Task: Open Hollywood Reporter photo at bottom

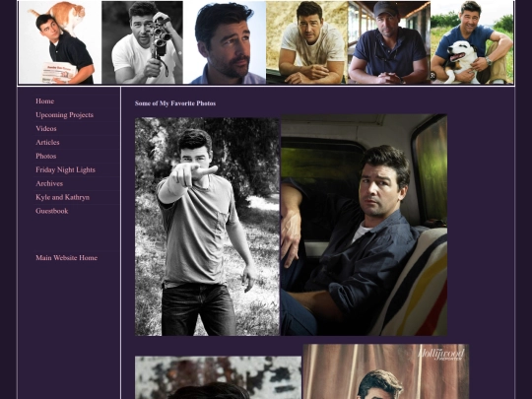Action: [x=386, y=371]
